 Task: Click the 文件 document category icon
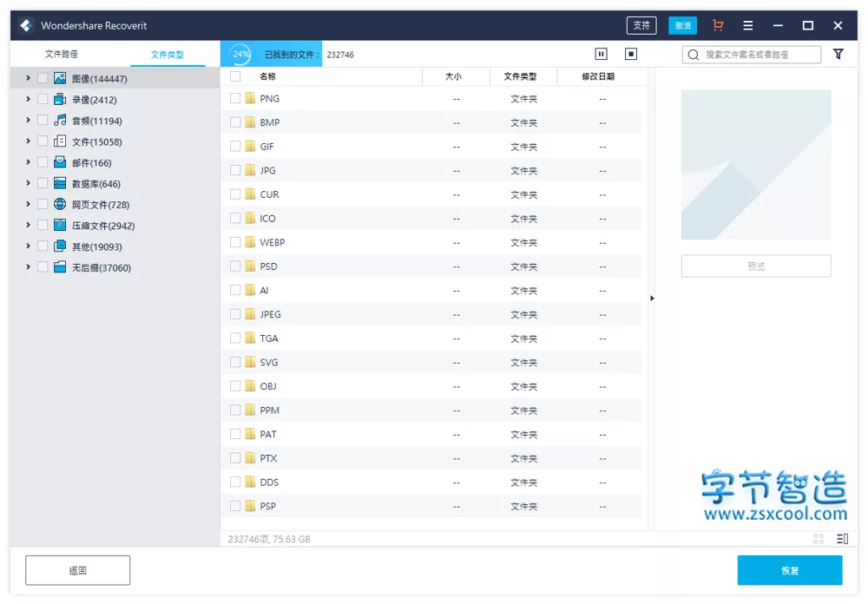tap(60, 141)
